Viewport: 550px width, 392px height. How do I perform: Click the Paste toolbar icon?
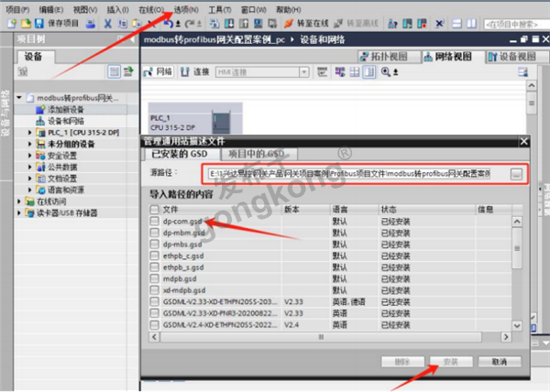click(137, 24)
